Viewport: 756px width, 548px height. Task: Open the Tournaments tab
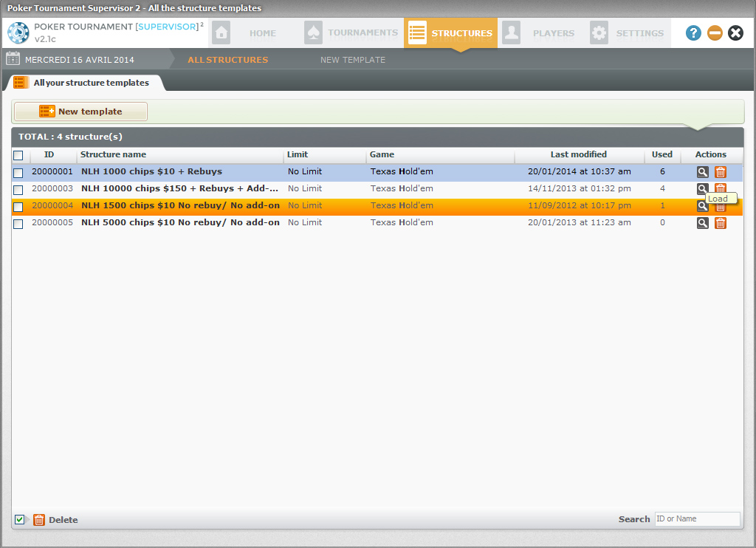[352, 33]
